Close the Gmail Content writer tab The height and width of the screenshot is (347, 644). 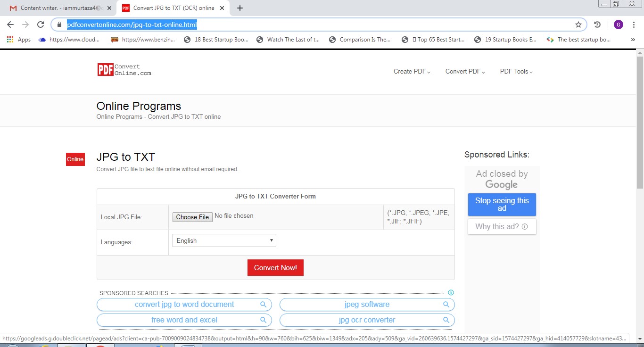110,8
